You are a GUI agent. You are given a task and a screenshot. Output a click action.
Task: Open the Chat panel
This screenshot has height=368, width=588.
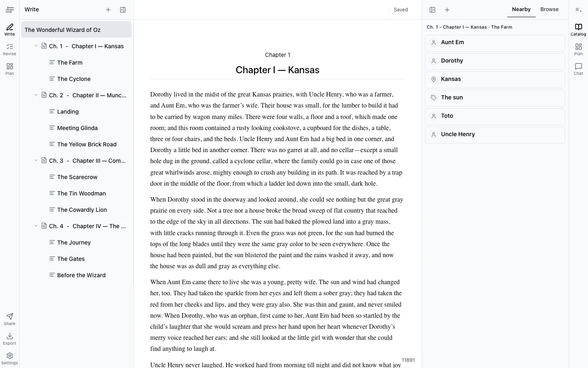[x=578, y=68]
